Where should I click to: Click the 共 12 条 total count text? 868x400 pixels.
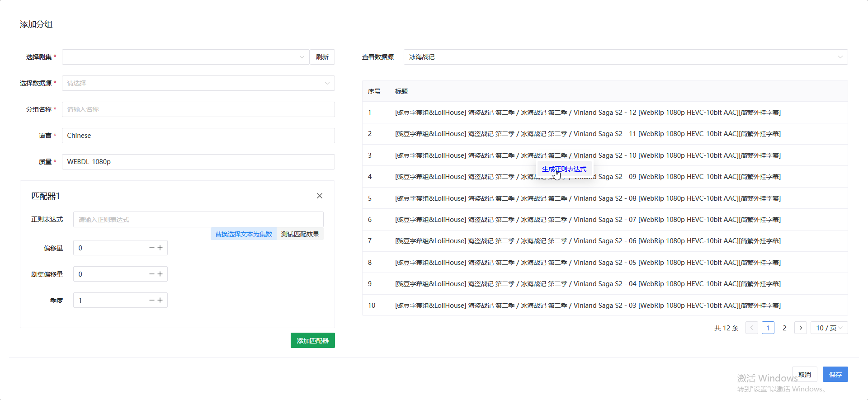tap(726, 328)
